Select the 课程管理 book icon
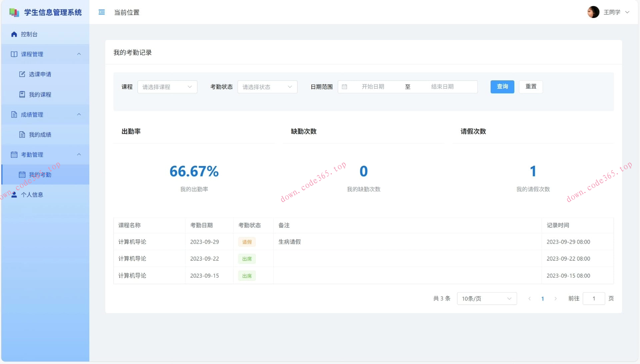The image size is (640, 364). pyautogui.click(x=14, y=54)
